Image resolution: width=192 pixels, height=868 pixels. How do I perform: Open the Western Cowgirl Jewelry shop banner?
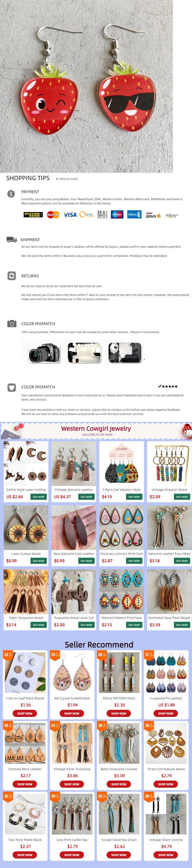pyautogui.click(x=96, y=431)
